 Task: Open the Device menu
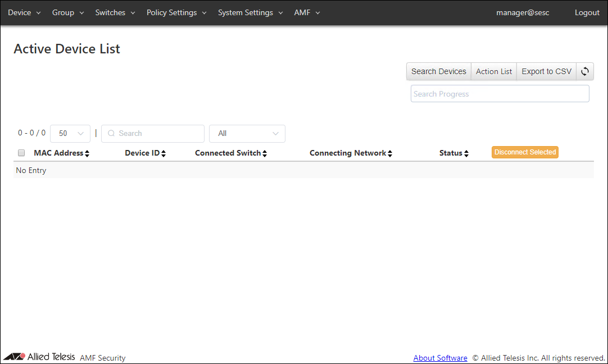[x=24, y=12]
